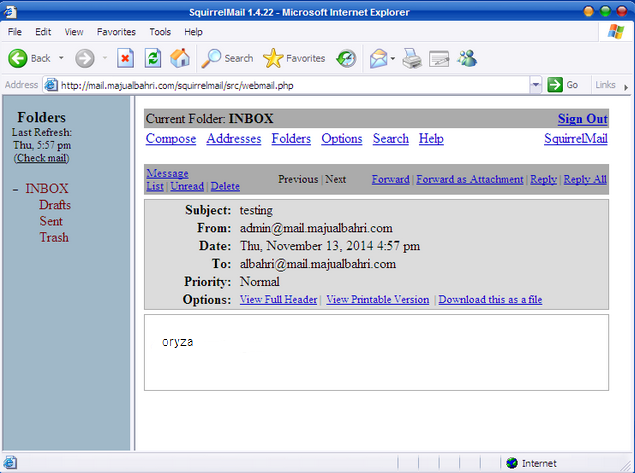Click the Edit page toolbar icon
The height and width of the screenshot is (473, 635).
[x=439, y=59]
